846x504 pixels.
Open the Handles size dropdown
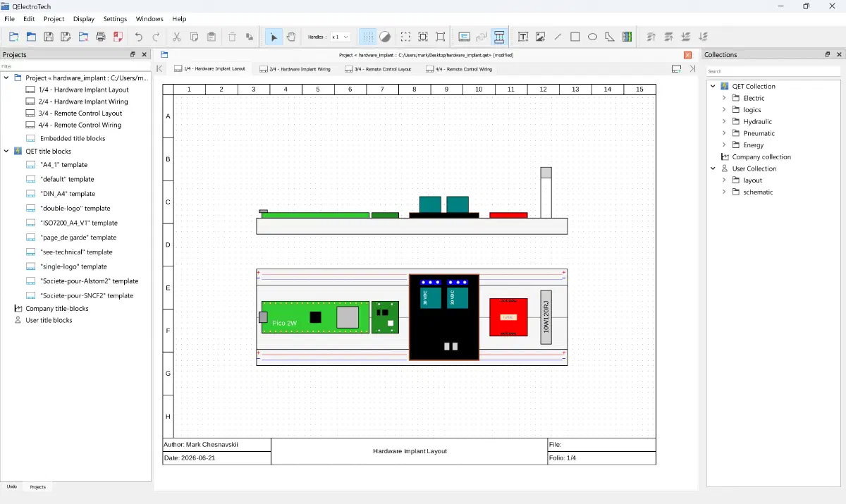[341, 37]
